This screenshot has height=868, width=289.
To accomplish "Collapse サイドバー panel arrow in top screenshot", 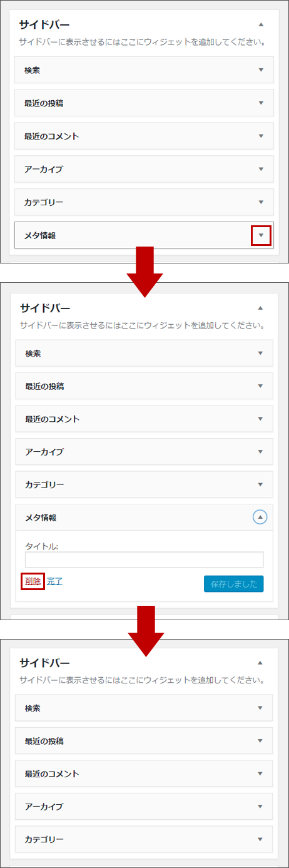I will pos(261,24).
